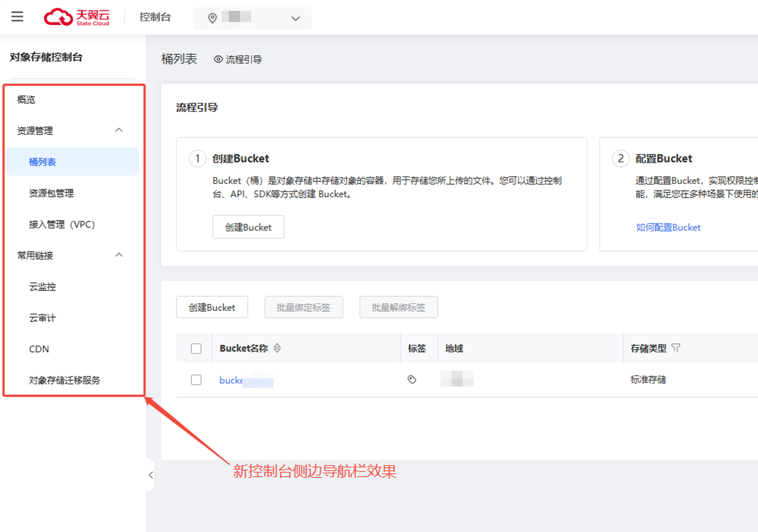Collapse the 资源管理 section
This screenshot has width=758, height=532.
point(119,130)
